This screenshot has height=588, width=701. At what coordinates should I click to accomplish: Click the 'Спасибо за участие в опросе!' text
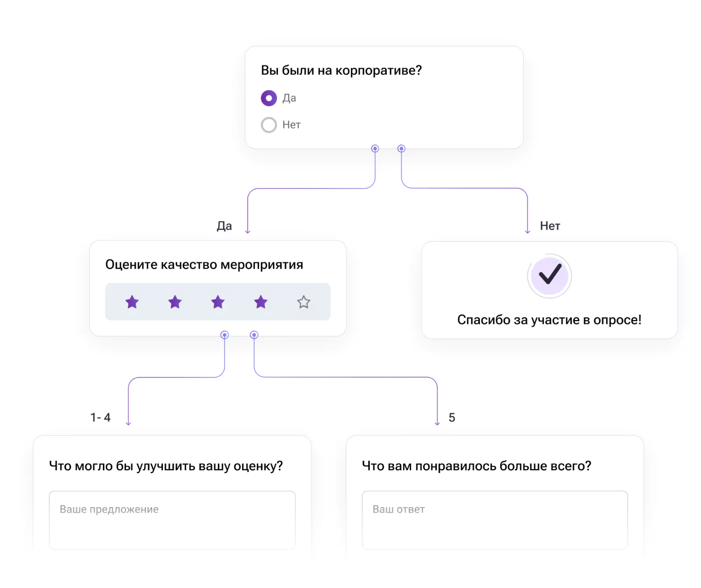549,320
